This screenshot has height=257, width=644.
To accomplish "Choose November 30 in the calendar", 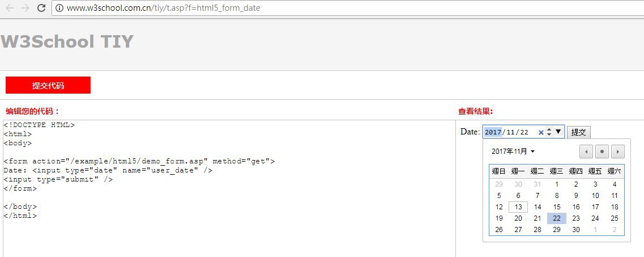I will 576,230.
